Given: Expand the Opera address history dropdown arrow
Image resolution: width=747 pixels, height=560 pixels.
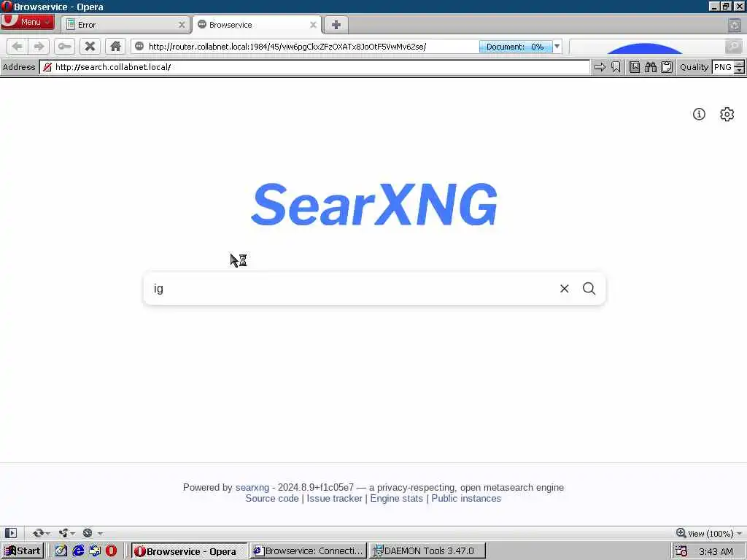Looking at the screenshot, I should 557,46.
